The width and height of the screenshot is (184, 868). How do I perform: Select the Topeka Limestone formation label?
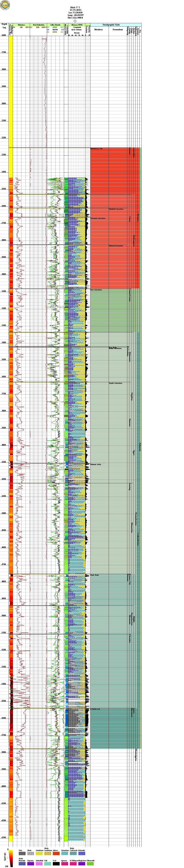[115, 383]
